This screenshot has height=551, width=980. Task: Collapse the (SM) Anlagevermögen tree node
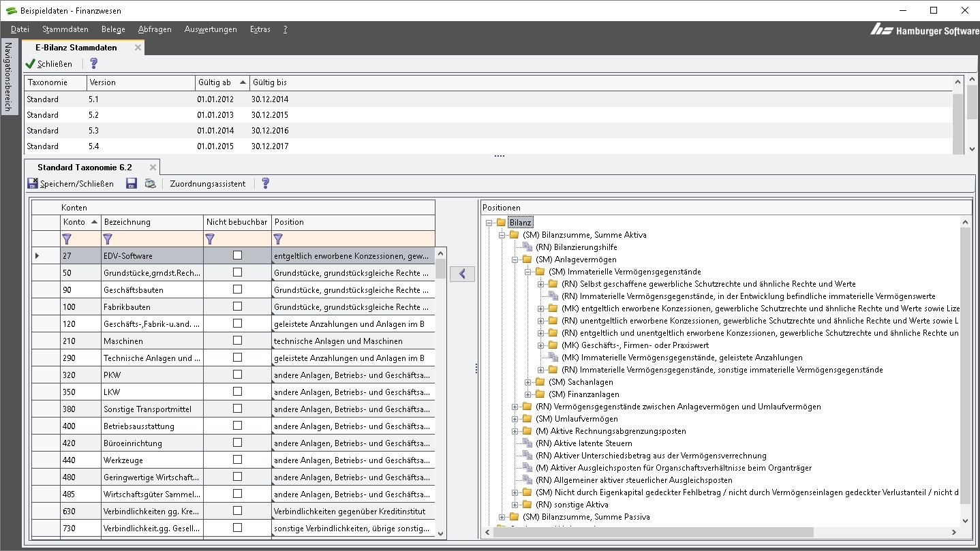click(x=515, y=259)
